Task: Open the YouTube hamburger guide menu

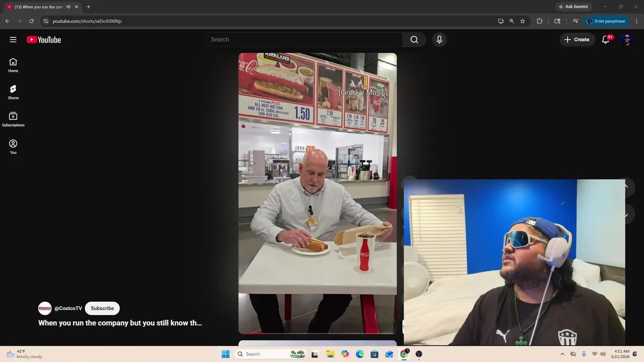Action: [13, 40]
